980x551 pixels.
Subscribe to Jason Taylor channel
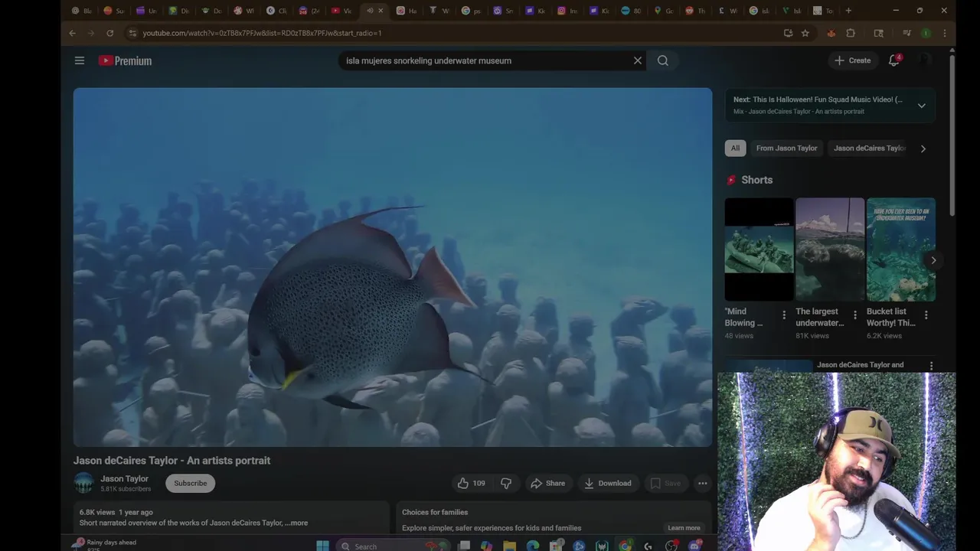click(190, 483)
